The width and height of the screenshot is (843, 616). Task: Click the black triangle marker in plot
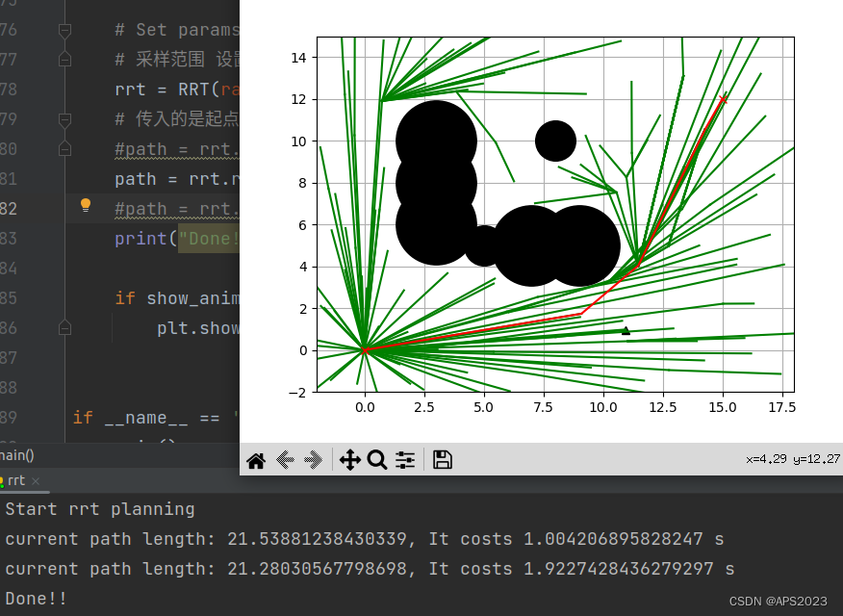coord(626,330)
